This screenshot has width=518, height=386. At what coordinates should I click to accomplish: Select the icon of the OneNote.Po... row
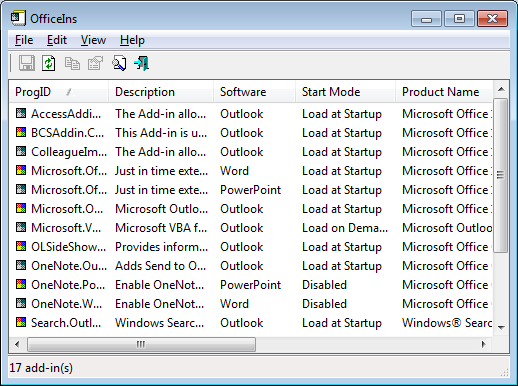[21, 284]
